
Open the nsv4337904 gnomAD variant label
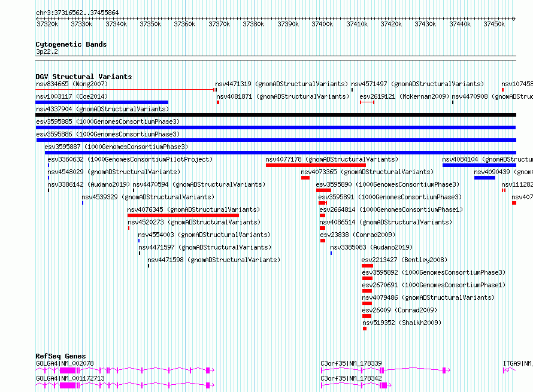(x=102, y=109)
